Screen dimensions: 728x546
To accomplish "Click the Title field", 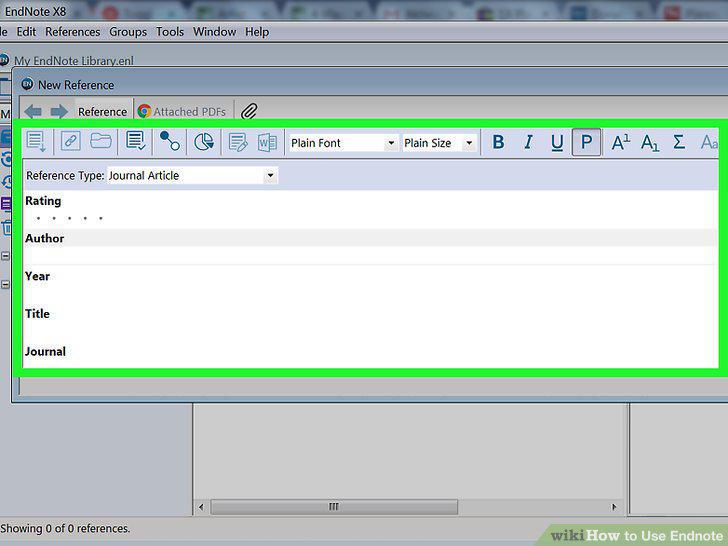I will point(370,330).
